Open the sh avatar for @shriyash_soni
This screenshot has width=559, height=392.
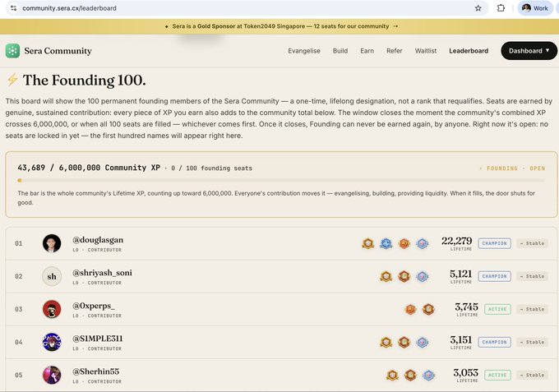click(x=52, y=277)
